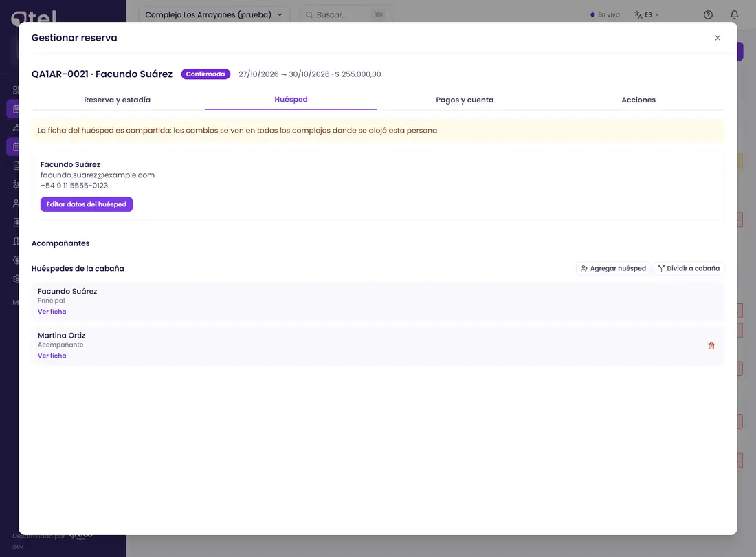This screenshot has width=756, height=557.
Task: Click Principal label under Facundo Suárez
Action: tap(51, 301)
